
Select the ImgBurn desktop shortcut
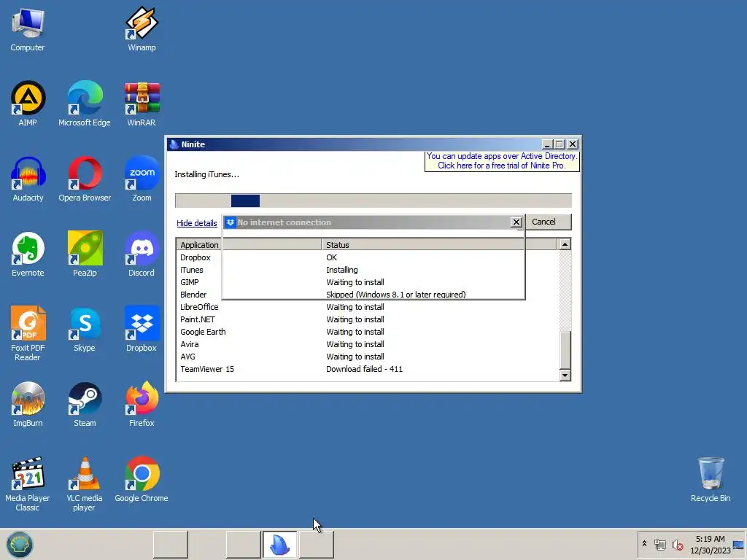tap(28, 405)
